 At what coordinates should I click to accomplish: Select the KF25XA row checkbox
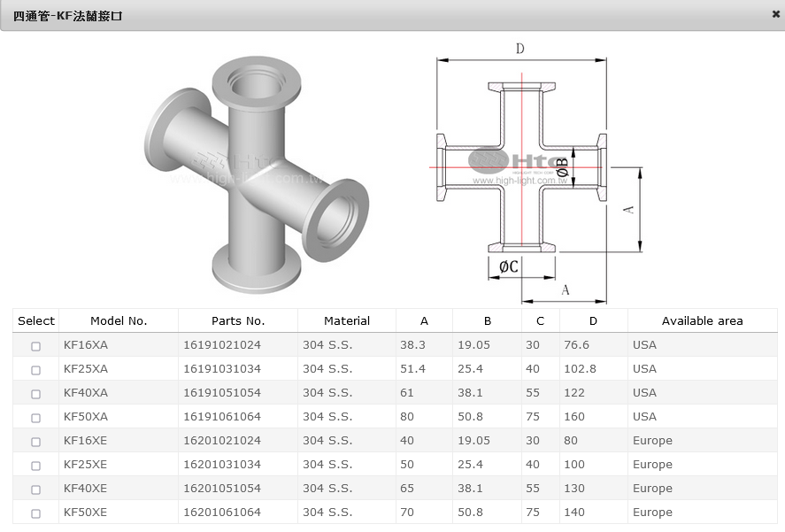[x=36, y=370]
